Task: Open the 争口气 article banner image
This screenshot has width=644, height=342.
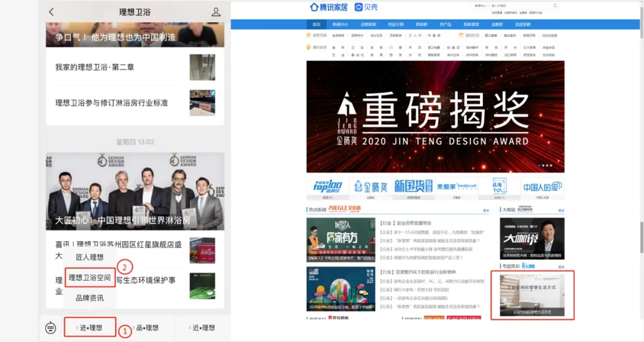Action: pyautogui.click(x=135, y=35)
